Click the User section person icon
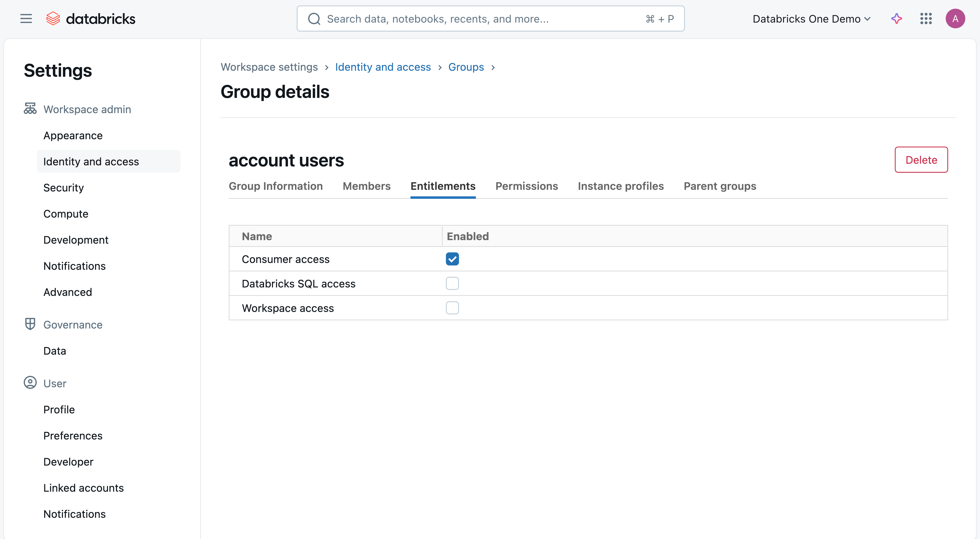The width and height of the screenshot is (980, 539). click(x=30, y=383)
